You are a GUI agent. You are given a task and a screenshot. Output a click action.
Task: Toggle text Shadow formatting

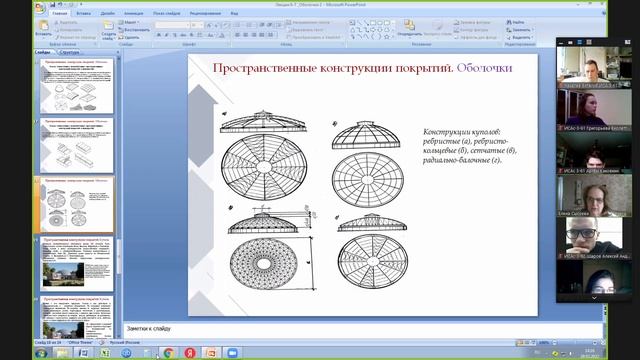pyautogui.click(x=191, y=36)
